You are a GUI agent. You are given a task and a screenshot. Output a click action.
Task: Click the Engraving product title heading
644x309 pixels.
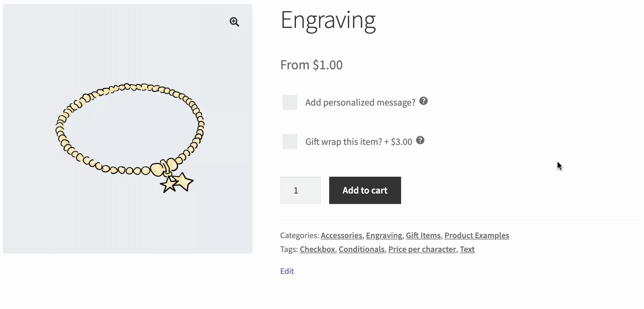click(x=328, y=20)
